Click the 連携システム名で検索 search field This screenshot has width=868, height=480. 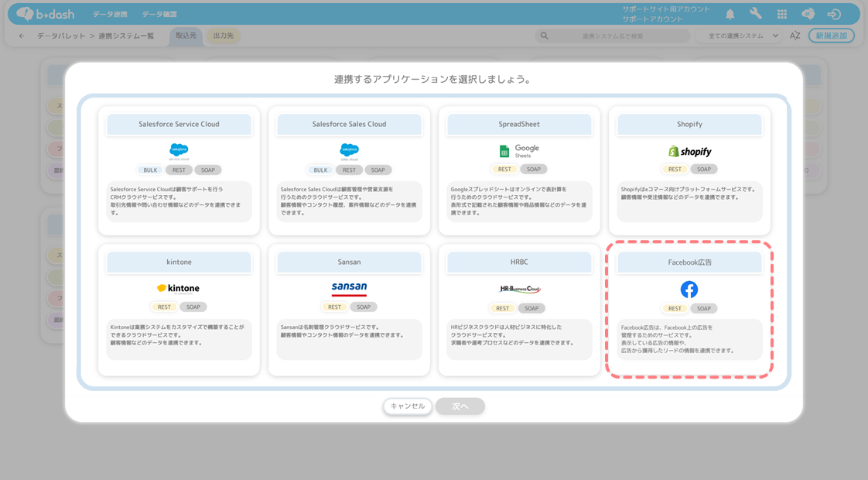[x=613, y=36]
